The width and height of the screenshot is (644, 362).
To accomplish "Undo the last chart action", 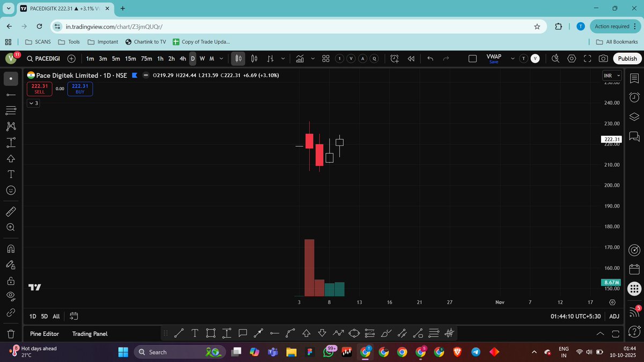I will coord(429,59).
